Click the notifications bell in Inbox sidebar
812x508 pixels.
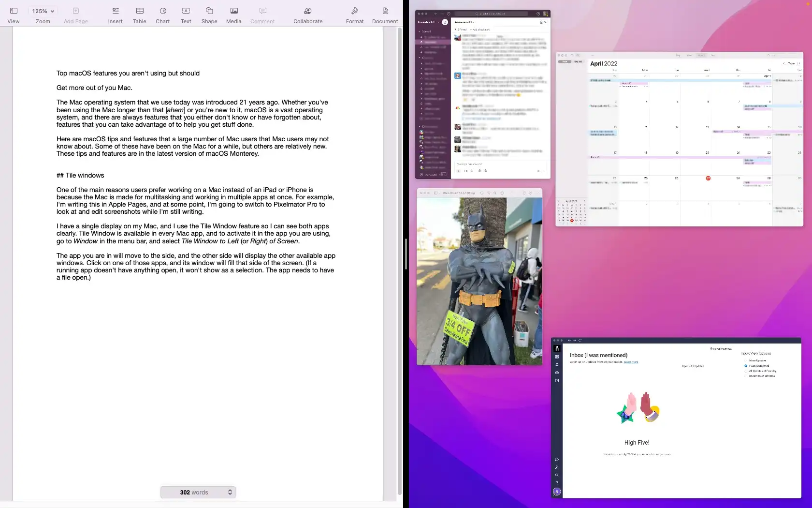[557, 365]
